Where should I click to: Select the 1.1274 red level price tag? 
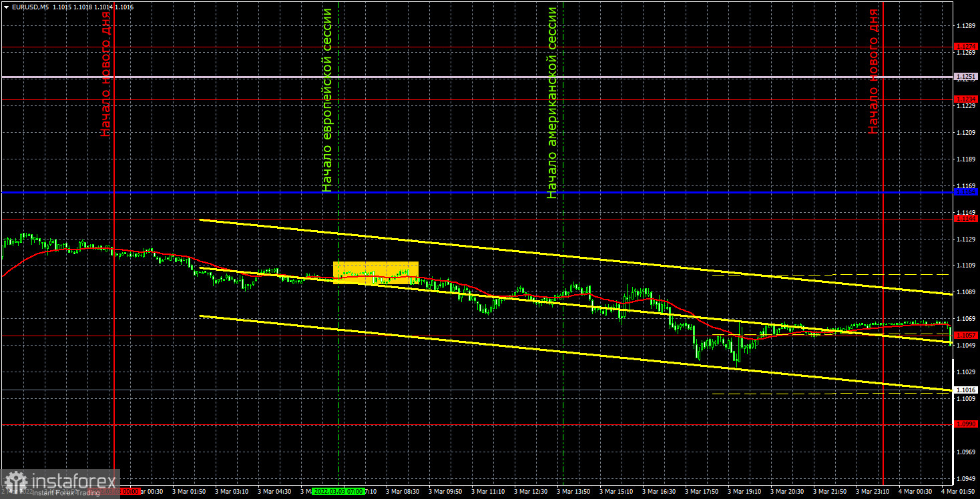tap(966, 47)
